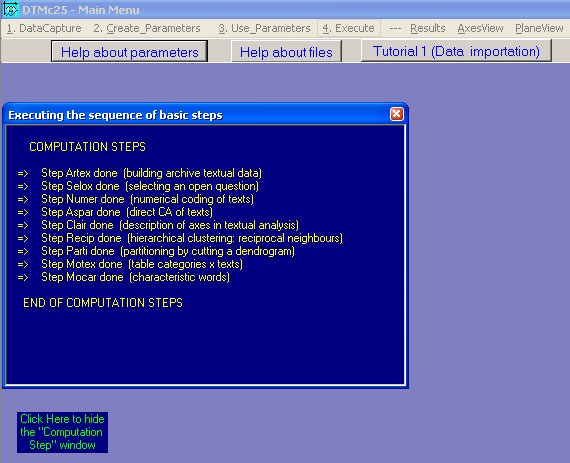The height and width of the screenshot is (463, 570).
Task: Select the 'Step Recip done' line
Action: point(180,238)
